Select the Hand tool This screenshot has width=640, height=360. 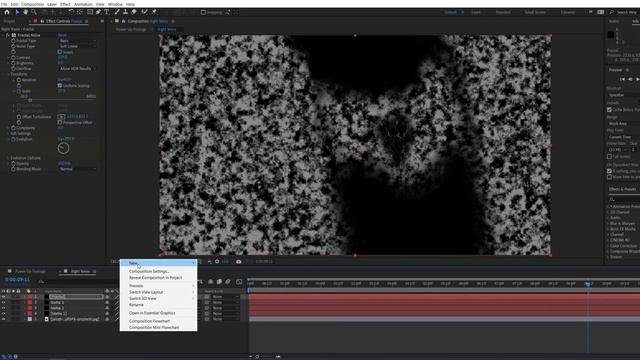tap(25, 12)
